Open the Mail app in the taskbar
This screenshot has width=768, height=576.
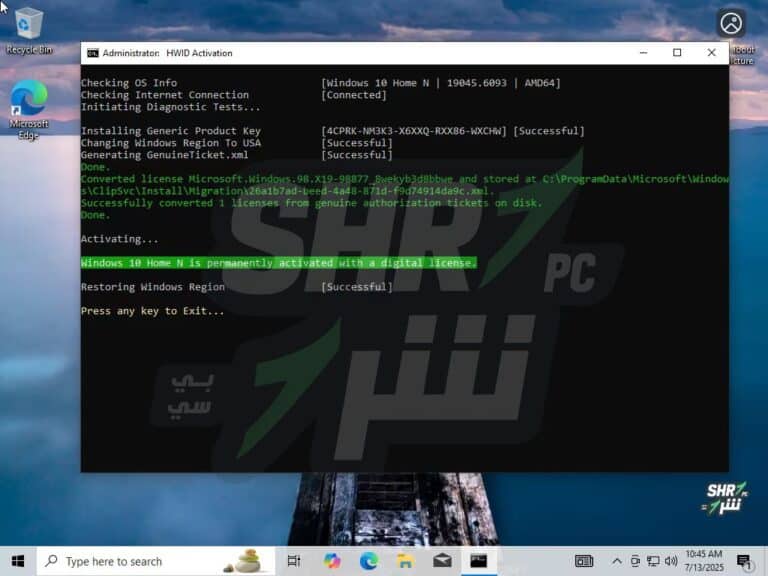441,561
